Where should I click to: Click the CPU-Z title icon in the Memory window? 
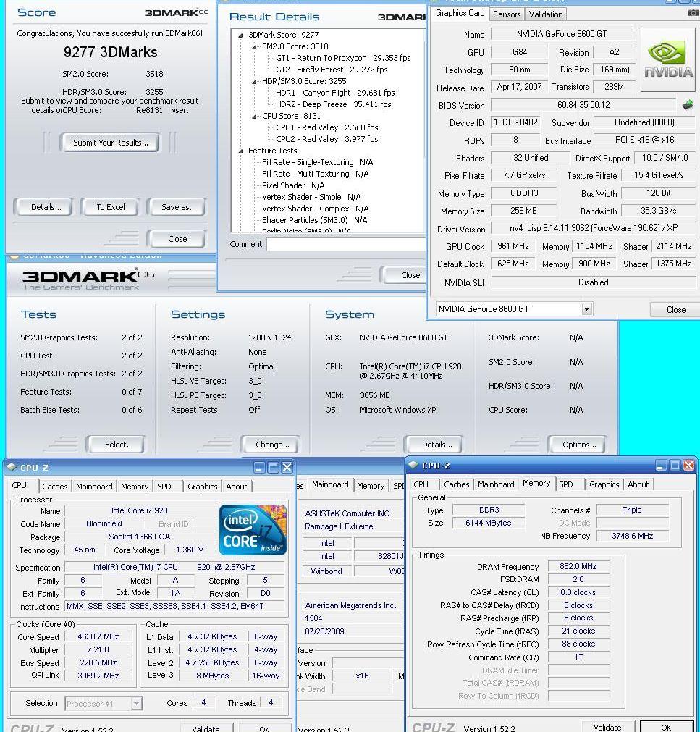413,465
